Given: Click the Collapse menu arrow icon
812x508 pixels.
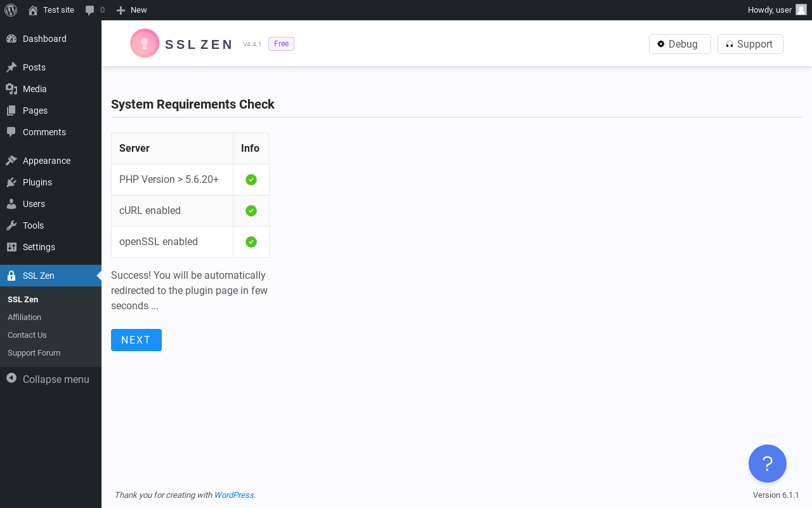Looking at the screenshot, I should tap(11, 378).
